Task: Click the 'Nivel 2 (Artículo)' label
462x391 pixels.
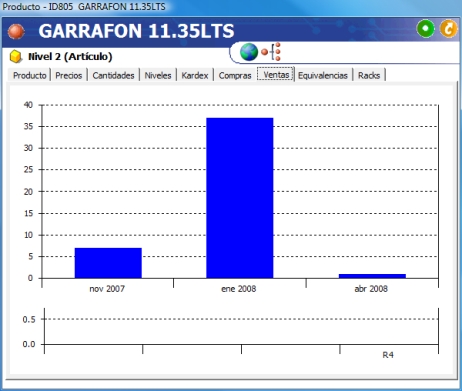Action: 70,57
